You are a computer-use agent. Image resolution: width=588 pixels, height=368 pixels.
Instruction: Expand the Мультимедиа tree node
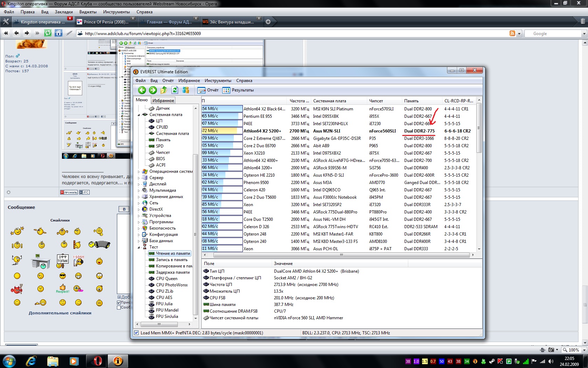point(139,191)
